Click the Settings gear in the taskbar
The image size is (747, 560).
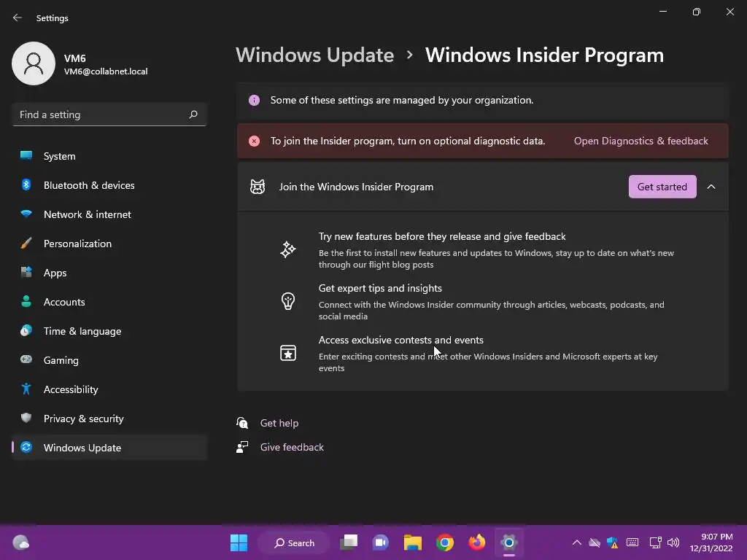pyautogui.click(x=508, y=542)
